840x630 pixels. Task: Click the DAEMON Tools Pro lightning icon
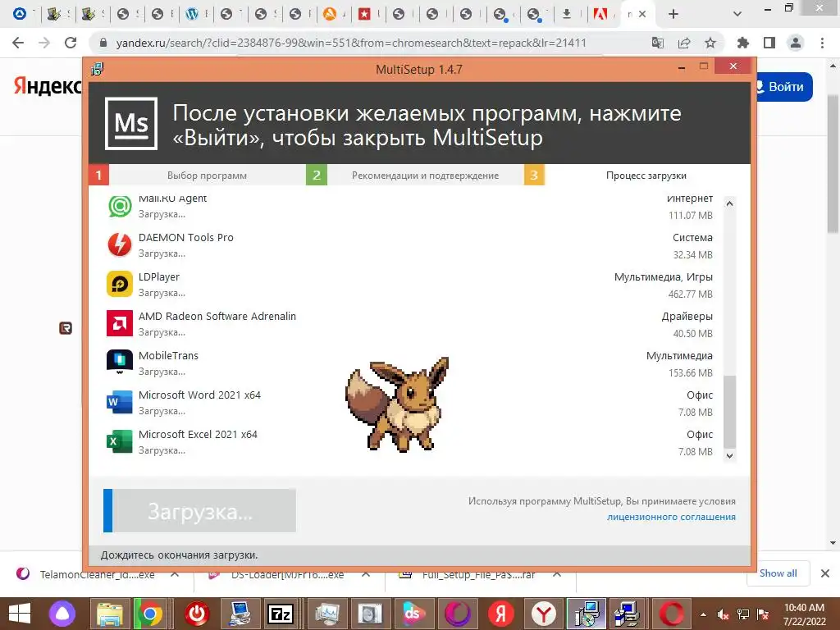pyautogui.click(x=120, y=244)
